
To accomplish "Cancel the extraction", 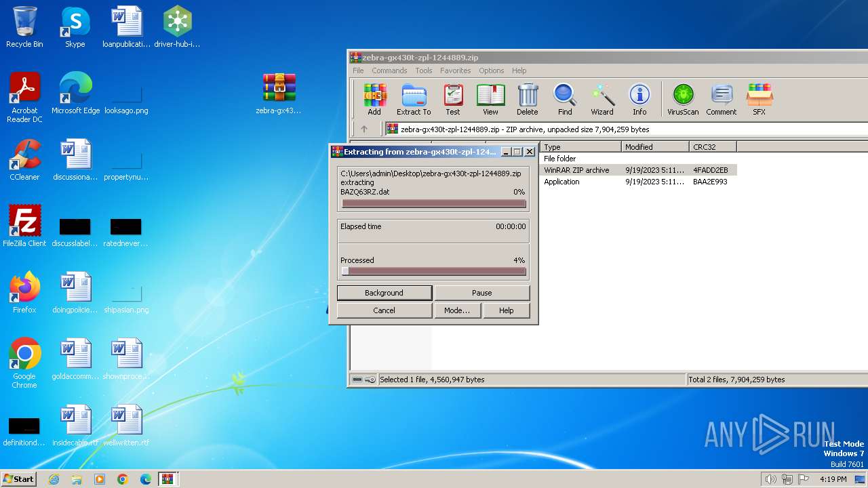I will tap(384, 310).
